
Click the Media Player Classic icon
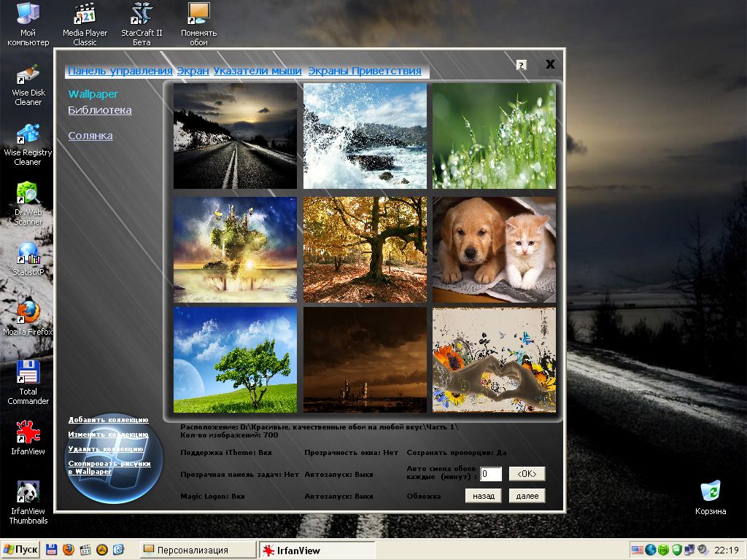click(85, 23)
